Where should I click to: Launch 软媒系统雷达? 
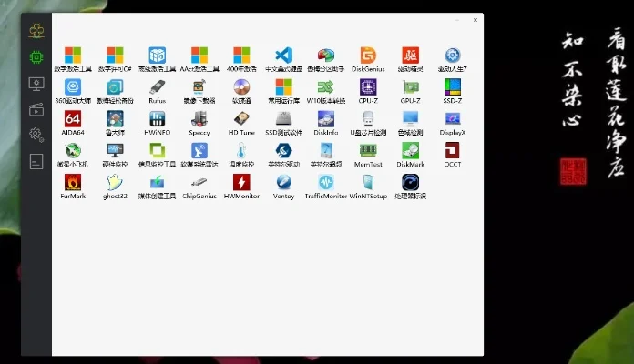click(x=199, y=155)
